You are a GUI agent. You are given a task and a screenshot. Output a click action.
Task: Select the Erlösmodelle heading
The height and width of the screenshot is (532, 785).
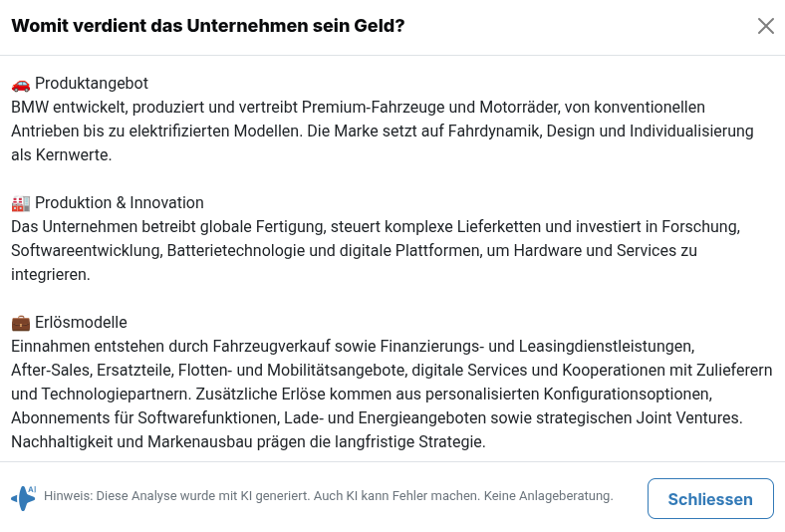81,323
